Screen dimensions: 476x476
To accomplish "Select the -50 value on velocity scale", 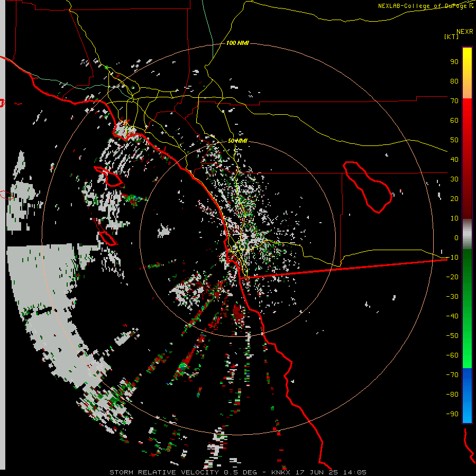I will pyautogui.click(x=452, y=336).
